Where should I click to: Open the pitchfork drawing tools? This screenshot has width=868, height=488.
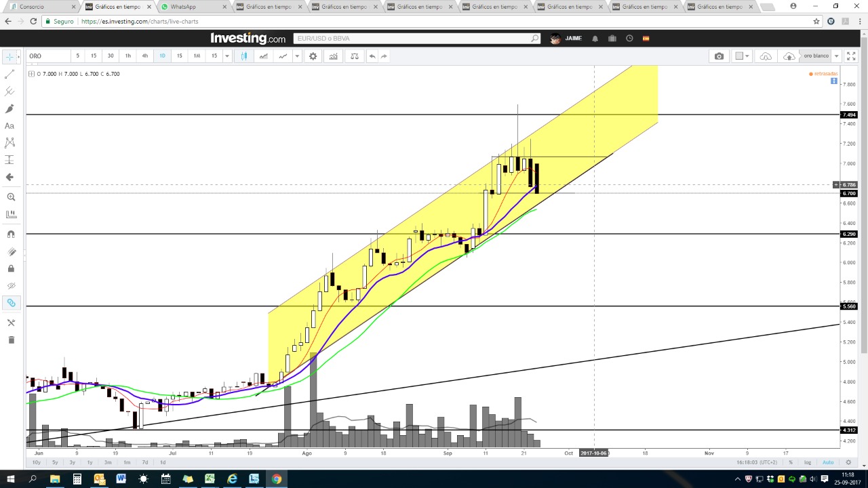(x=9, y=91)
